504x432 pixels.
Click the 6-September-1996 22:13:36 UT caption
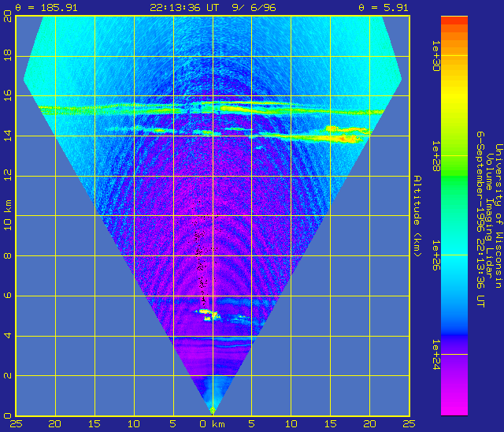tap(480, 219)
